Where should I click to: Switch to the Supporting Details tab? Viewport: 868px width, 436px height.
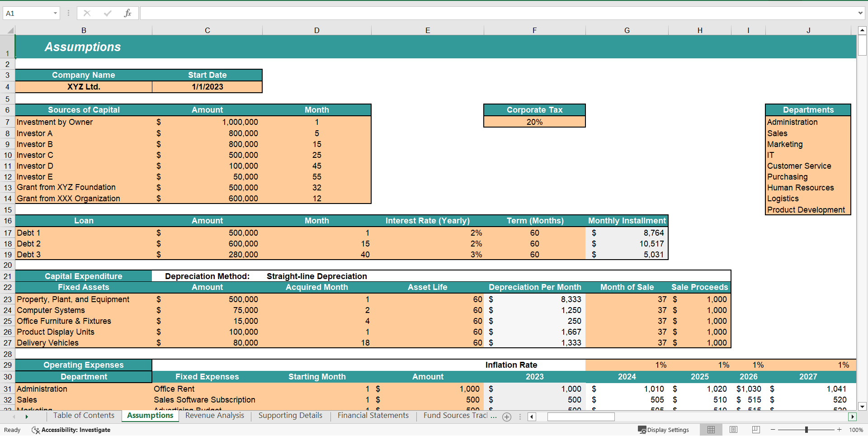[290, 416]
